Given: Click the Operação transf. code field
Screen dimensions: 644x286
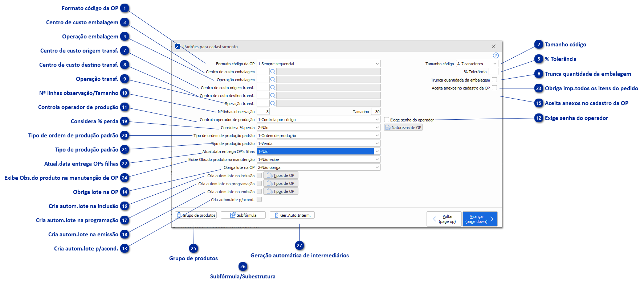Looking at the screenshot, I should click(x=263, y=104).
